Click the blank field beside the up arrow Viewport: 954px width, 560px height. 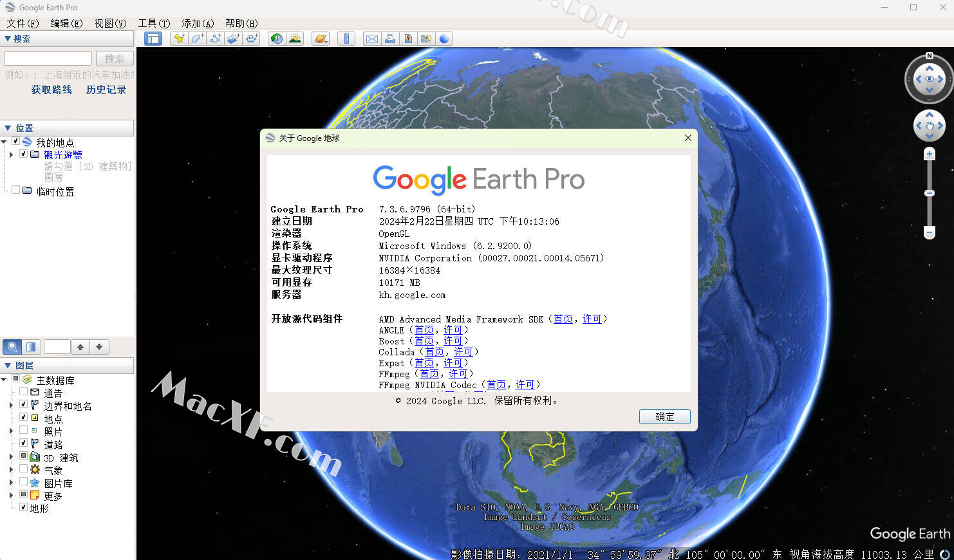click(57, 347)
